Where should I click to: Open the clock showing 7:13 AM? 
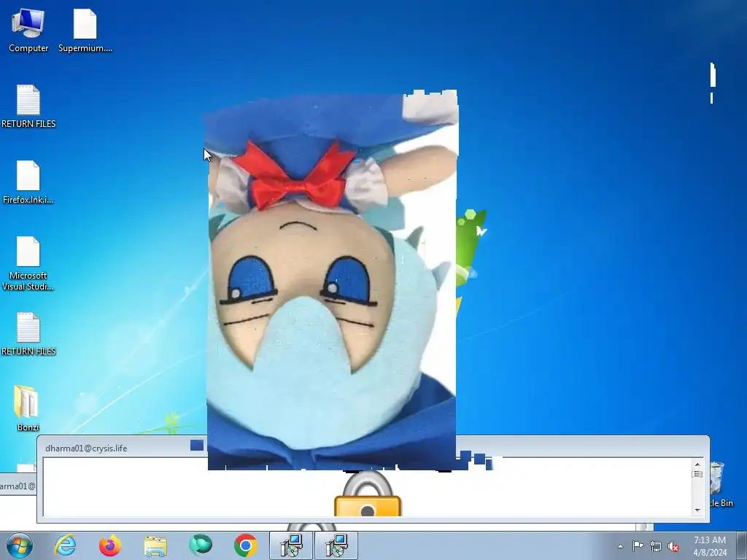coord(710,546)
